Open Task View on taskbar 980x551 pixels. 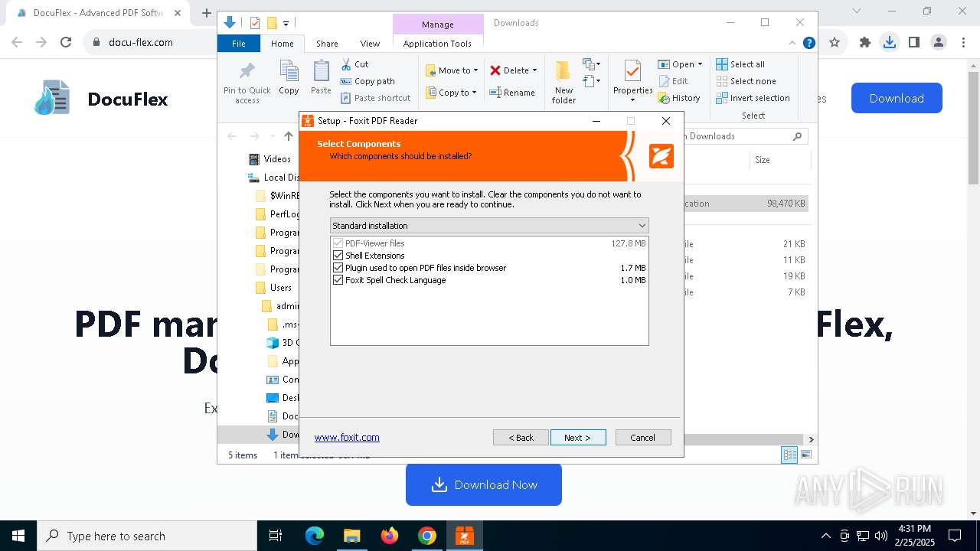point(276,536)
